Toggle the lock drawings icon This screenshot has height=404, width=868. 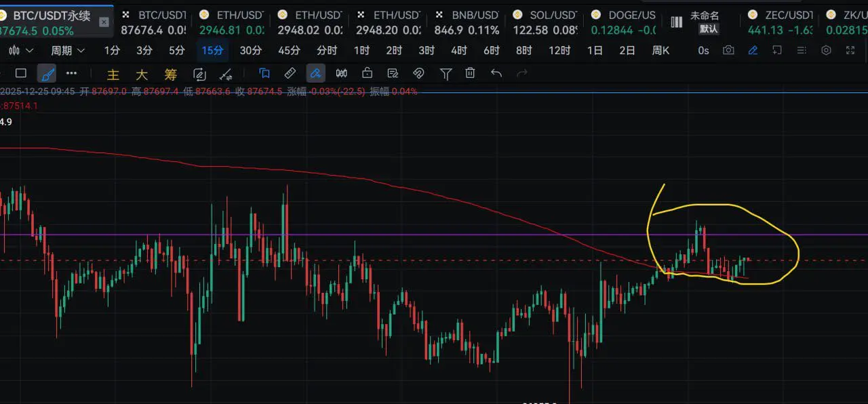coord(367,73)
